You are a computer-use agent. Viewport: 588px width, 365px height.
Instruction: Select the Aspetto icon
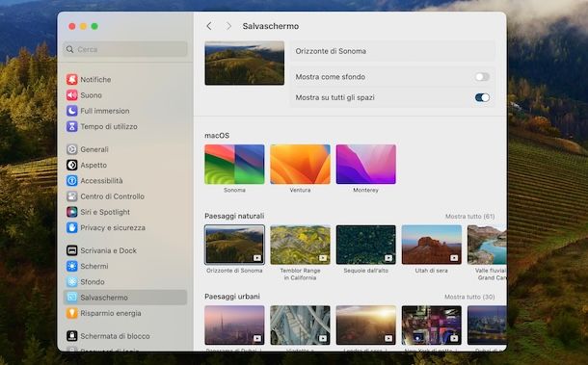72,165
